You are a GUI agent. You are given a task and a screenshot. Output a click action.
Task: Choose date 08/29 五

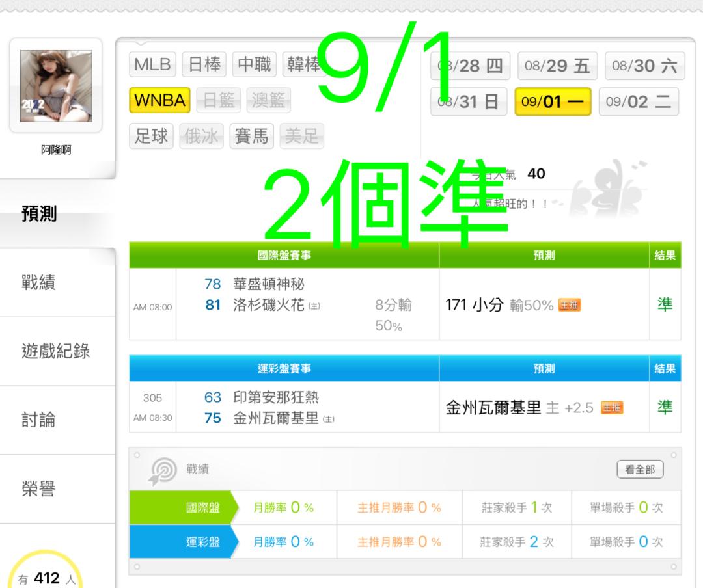pyautogui.click(x=557, y=66)
